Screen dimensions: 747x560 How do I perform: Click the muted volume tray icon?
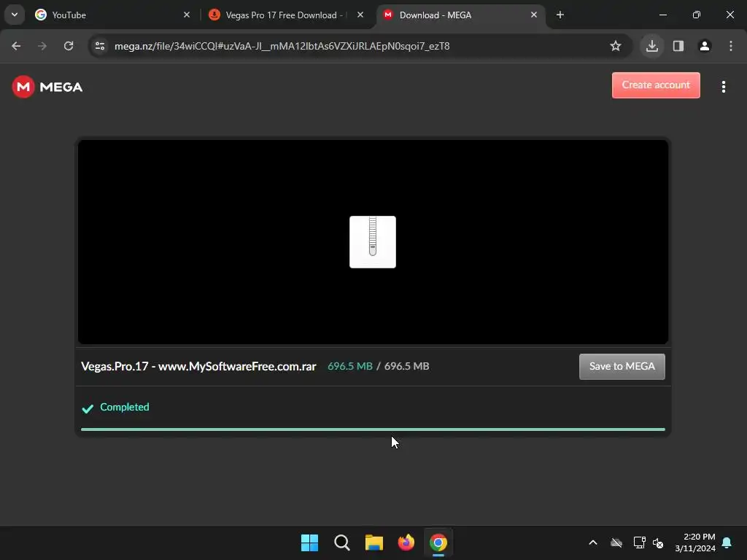click(658, 542)
